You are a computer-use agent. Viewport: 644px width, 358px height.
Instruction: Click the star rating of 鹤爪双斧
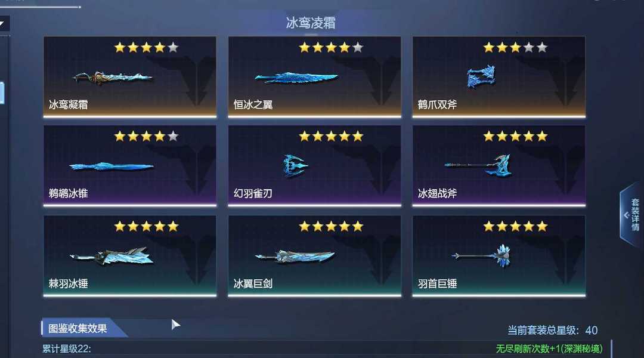515,47
